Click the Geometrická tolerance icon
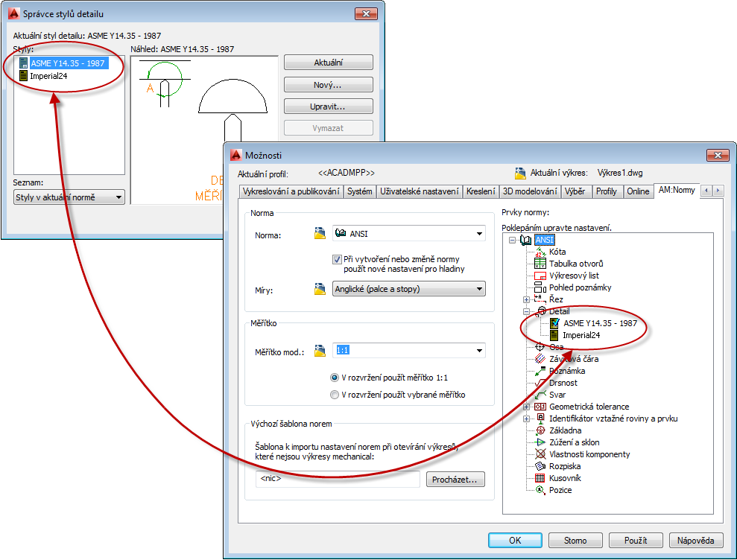 540,407
